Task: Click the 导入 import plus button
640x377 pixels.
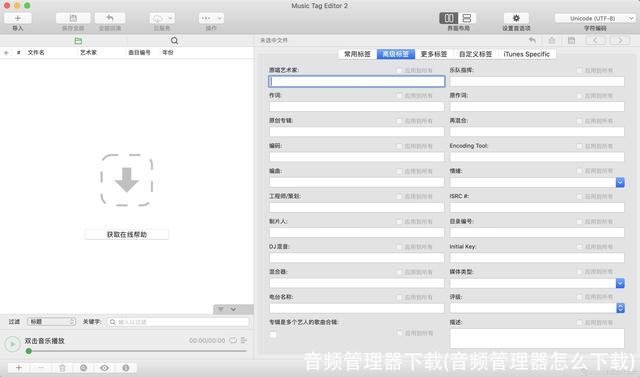Action: [x=18, y=18]
